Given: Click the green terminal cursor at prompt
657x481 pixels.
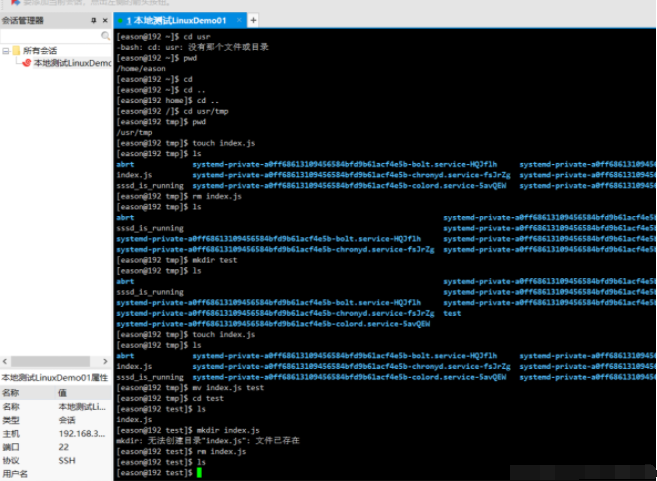Looking at the screenshot, I should click(x=200, y=473).
